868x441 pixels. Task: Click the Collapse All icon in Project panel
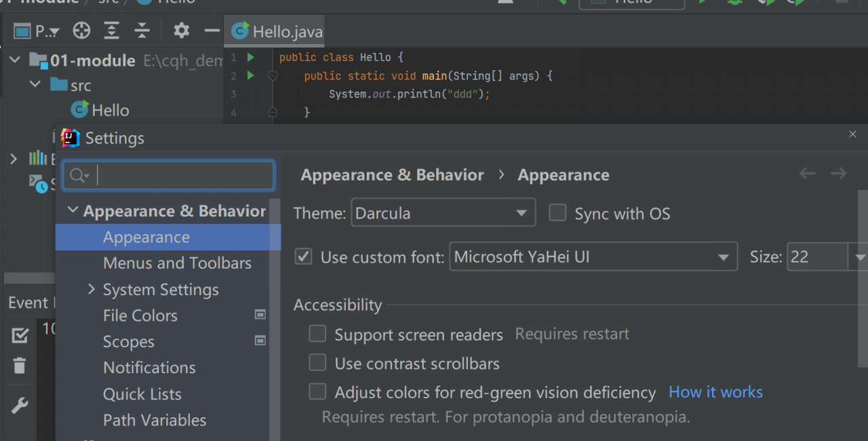tap(142, 31)
